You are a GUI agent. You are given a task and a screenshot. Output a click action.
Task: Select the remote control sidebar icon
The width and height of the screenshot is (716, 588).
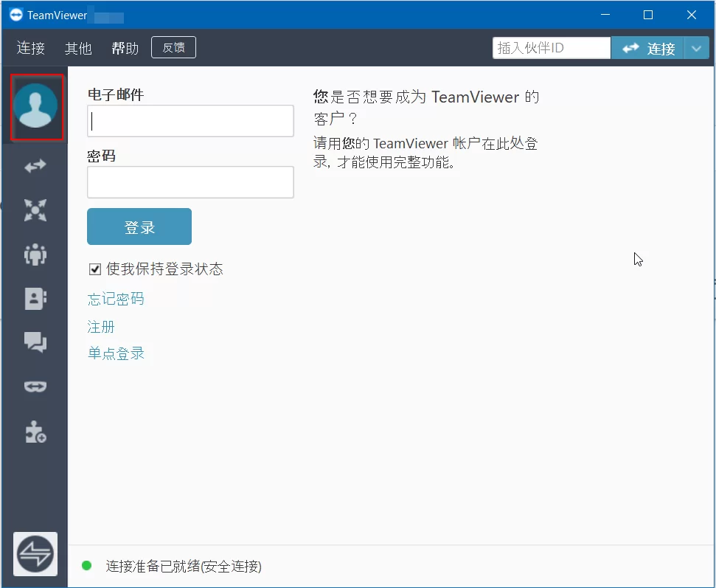pos(34,166)
